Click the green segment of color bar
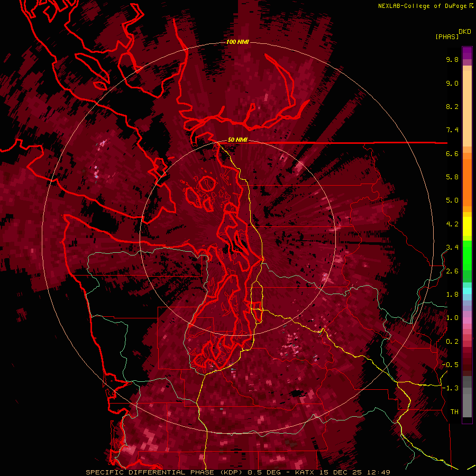This screenshot has height=476, width=476. (x=467, y=255)
